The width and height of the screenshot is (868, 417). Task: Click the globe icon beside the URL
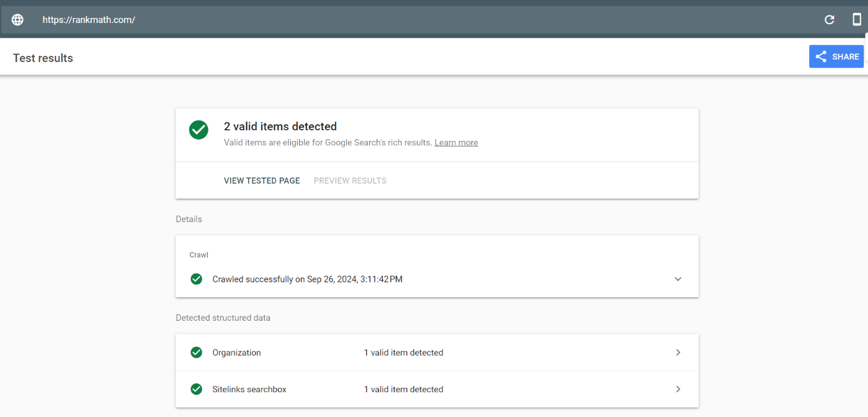(x=17, y=19)
